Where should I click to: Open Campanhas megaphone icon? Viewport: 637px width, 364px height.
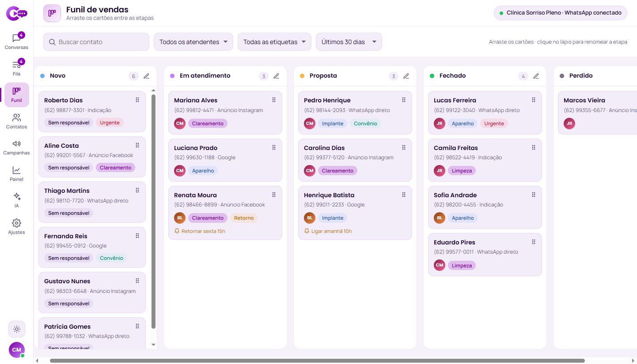[x=16, y=147]
